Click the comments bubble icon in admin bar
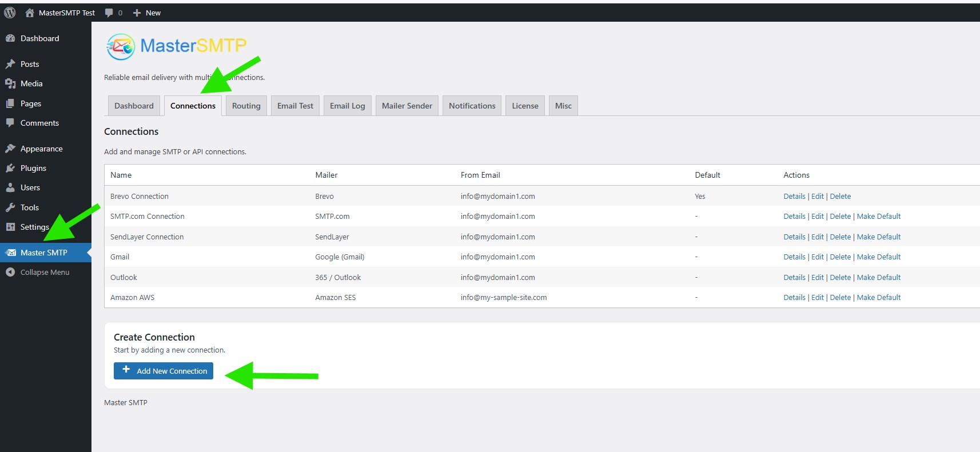The image size is (980, 452). (x=109, y=13)
